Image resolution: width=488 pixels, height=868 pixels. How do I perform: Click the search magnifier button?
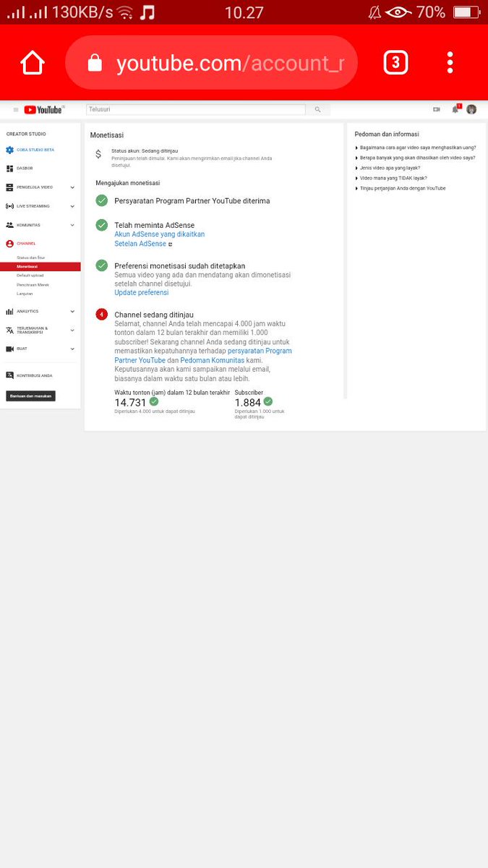point(317,109)
